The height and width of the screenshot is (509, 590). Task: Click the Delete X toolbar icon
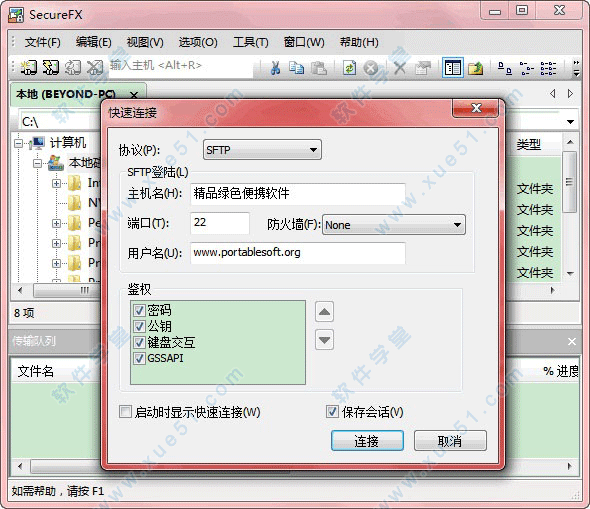coord(400,68)
